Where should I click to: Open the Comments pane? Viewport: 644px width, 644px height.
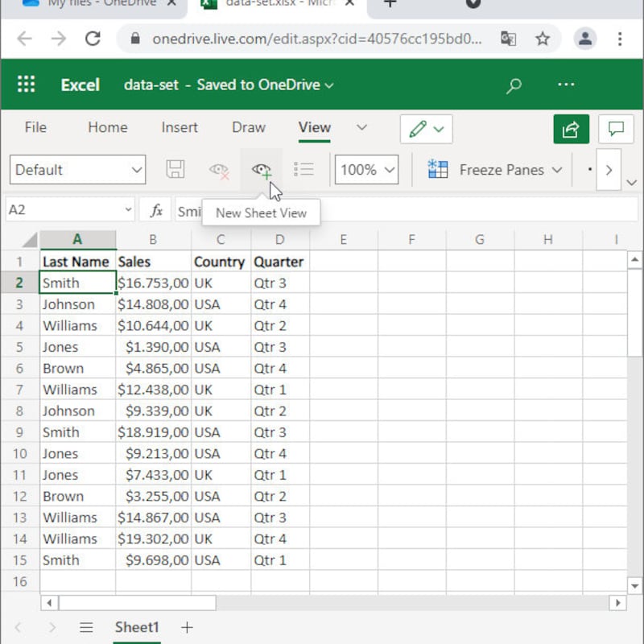pyautogui.click(x=616, y=129)
